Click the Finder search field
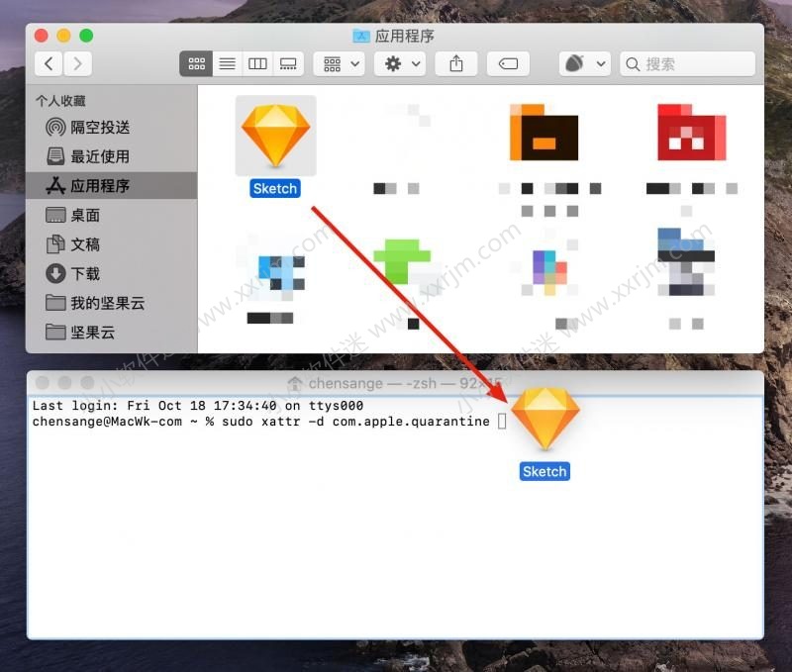This screenshot has height=672, width=792. tap(693, 63)
